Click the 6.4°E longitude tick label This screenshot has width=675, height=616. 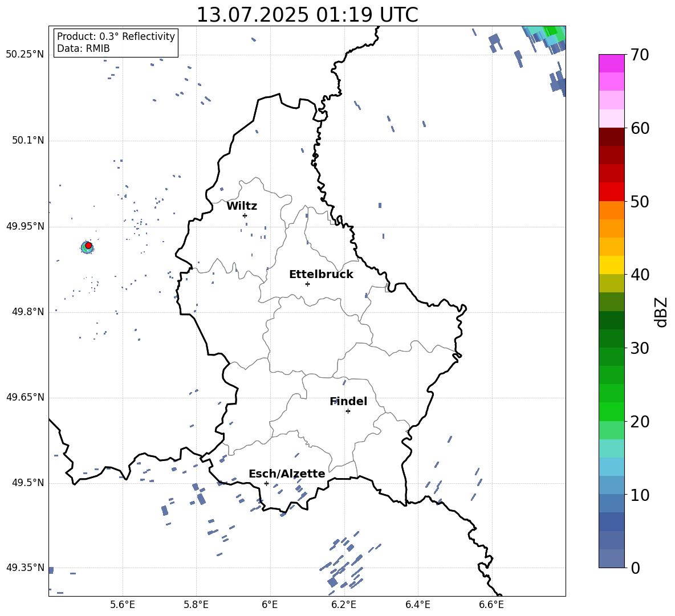click(417, 605)
